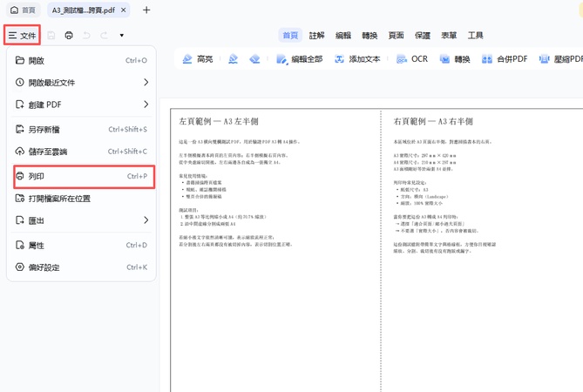Click chevron next to 創建 PDF
This screenshot has width=583, height=392.
pos(146,105)
